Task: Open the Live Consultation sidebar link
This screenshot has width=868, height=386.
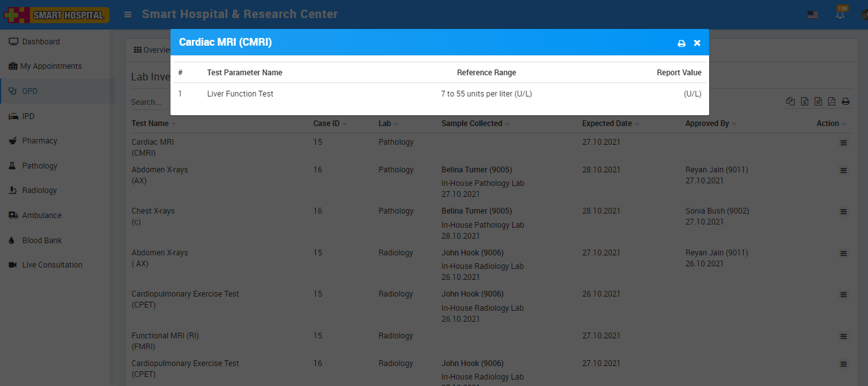Action: click(51, 265)
